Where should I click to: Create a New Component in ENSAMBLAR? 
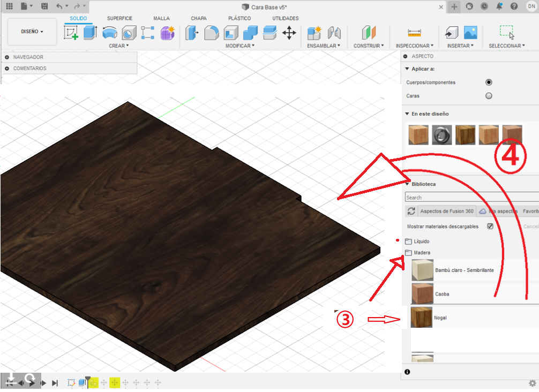click(314, 33)
